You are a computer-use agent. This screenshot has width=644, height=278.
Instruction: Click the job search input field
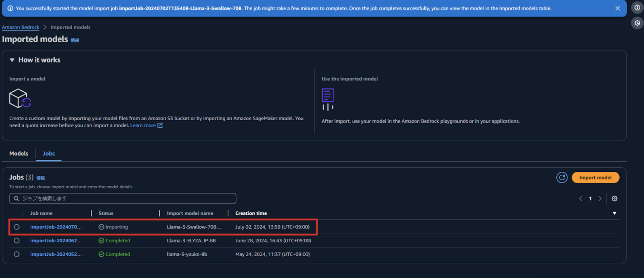click(123, 199)
